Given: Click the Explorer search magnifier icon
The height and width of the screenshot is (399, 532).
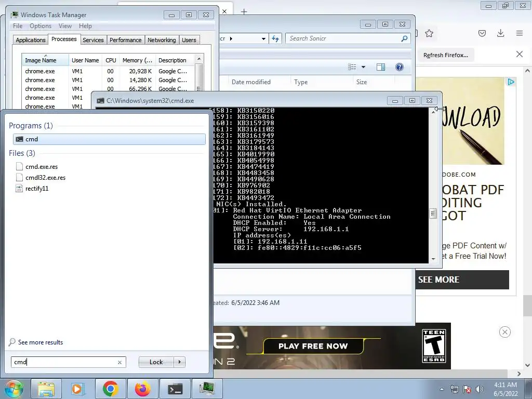Looking at the screenshot, I should 404,38.
